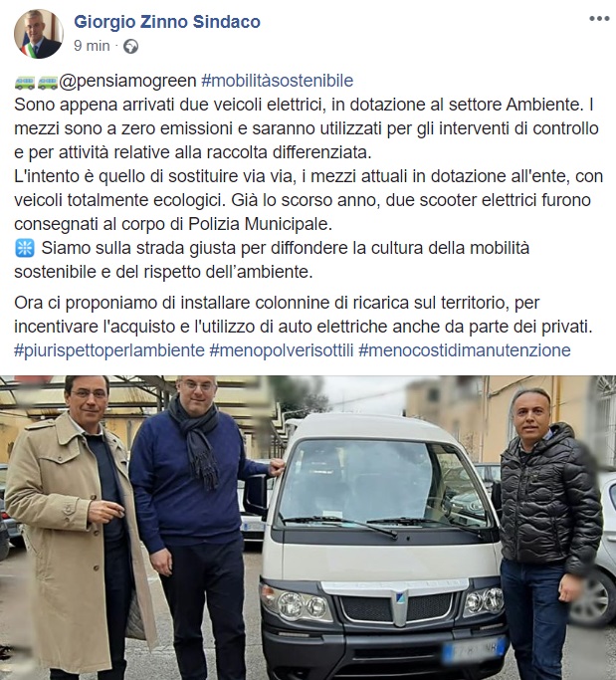Open the #piurispettoperlambiente hashtag
616x680 pixels.
[109, 350]
